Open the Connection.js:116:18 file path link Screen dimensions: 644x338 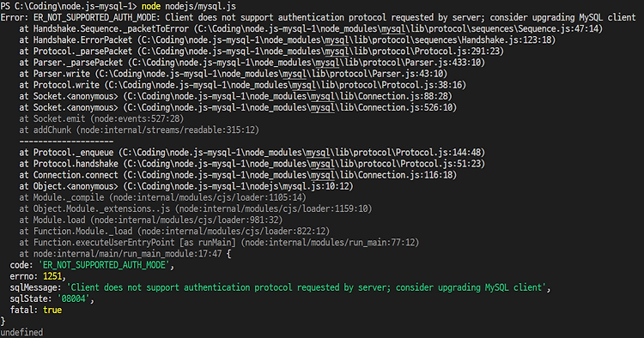290,175
